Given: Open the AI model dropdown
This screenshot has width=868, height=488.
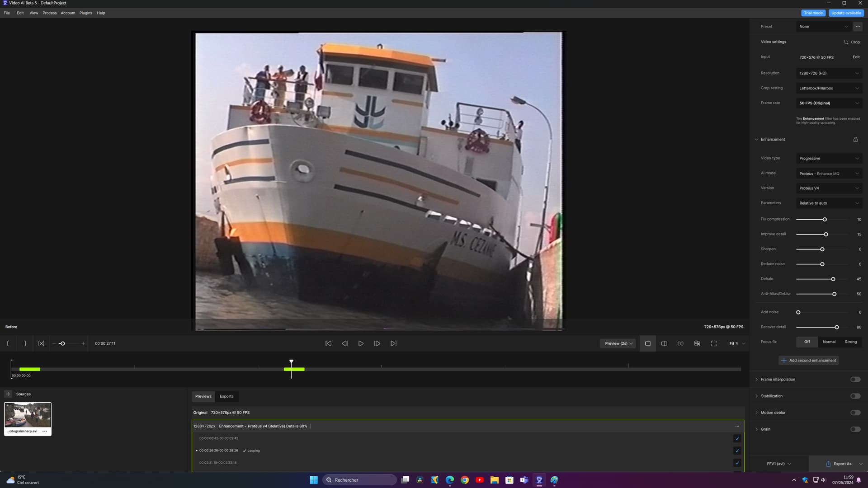Looking at the screenshot, I should coord(829,174).
